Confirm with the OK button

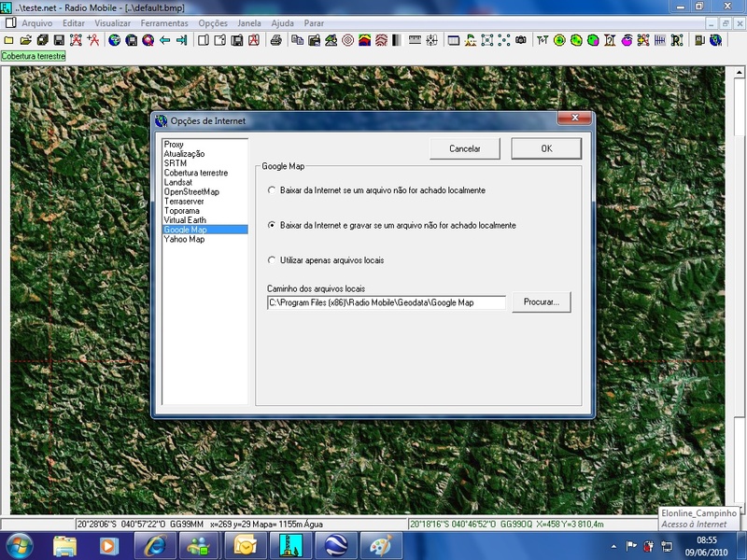pyautogui.click(x=546, y=148)
